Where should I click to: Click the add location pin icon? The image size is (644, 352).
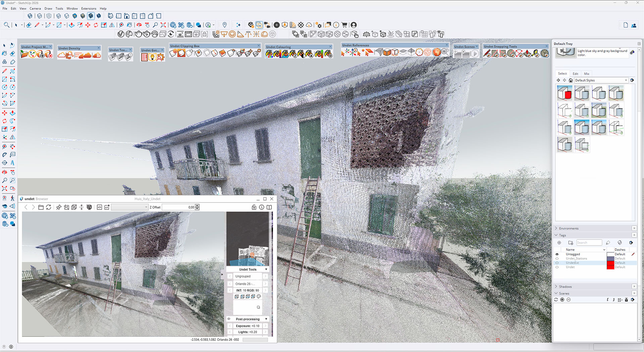tap(225, 25)
